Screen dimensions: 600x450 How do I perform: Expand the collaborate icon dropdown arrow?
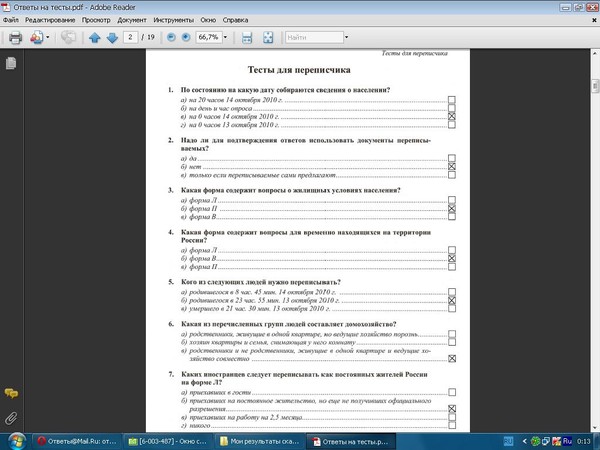[x=47, y=38]
